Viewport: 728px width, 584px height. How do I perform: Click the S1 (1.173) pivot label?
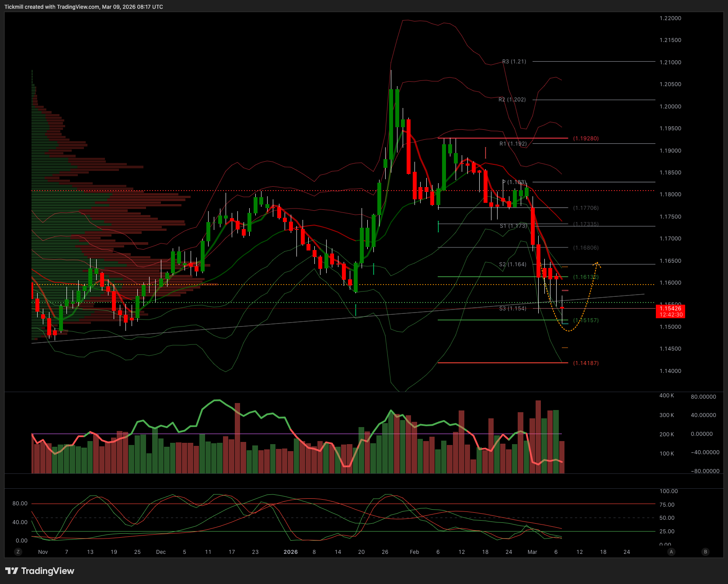[x=513, y=226]
